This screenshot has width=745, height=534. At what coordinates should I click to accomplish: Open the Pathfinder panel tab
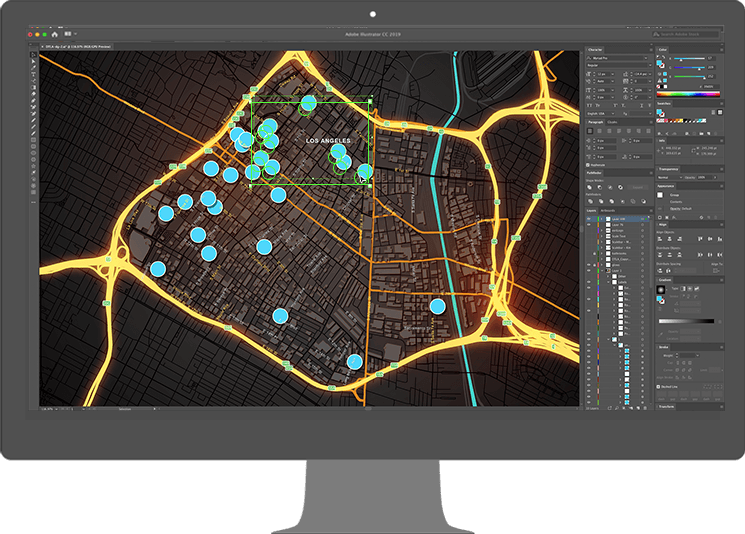tap(594, 173)
